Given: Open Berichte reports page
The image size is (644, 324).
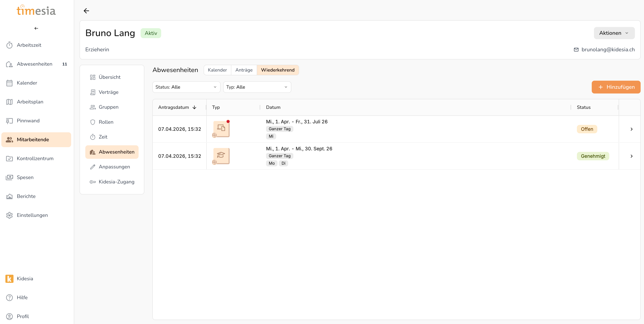Looking at the screenshot, I should 26,196.
